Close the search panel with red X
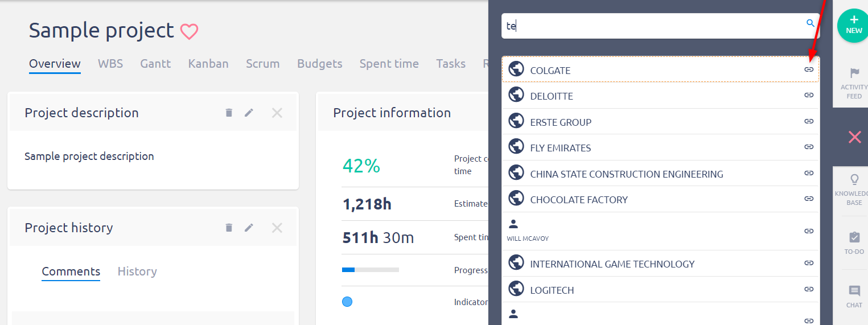This screenshot has height=325, width=868. click(x=854, y=137)
